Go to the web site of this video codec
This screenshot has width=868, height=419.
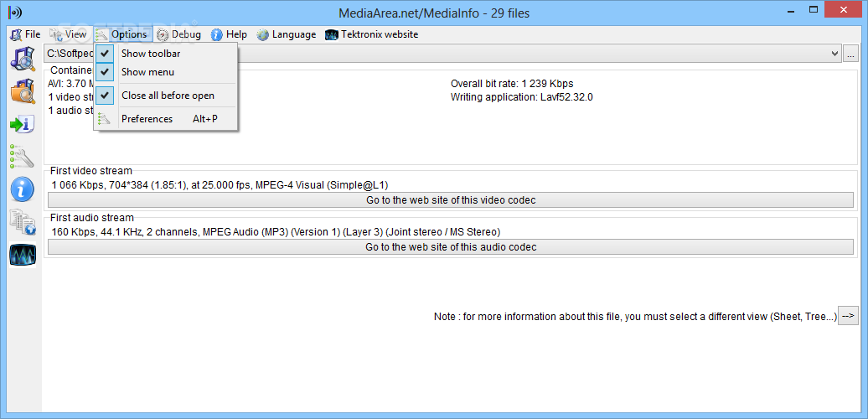click(451, 199)
